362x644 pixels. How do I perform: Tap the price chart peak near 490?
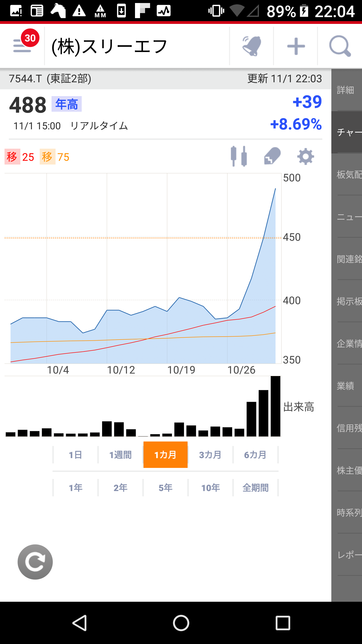(x=275, y=189)
